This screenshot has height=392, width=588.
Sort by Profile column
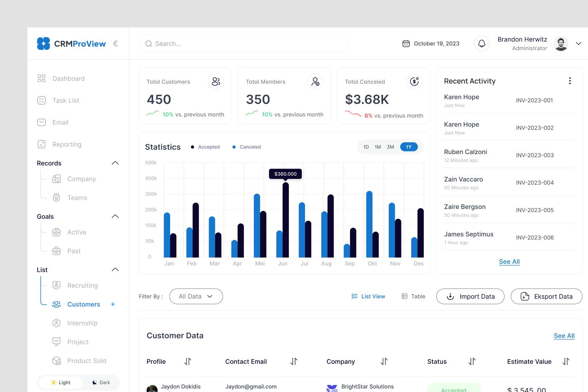tap(188, 361)
